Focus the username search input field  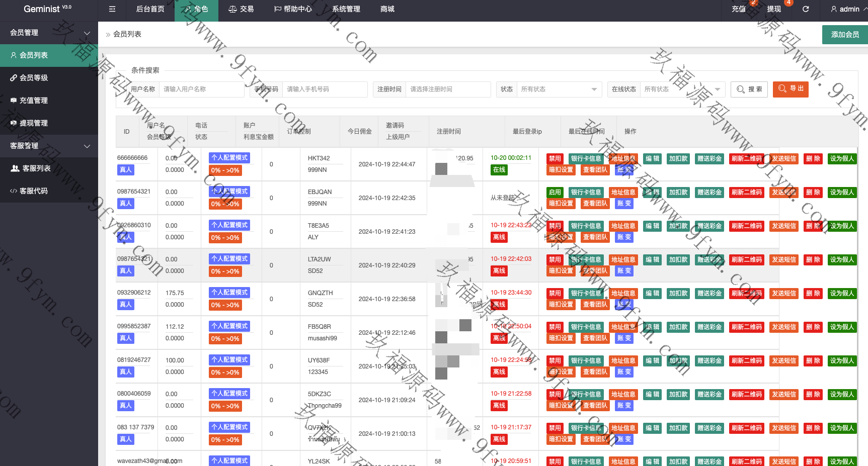pos(201,89)
